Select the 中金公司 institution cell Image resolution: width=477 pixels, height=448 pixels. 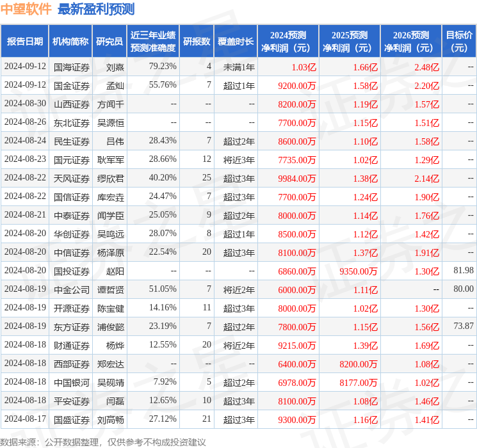click(x=72, y=290)
